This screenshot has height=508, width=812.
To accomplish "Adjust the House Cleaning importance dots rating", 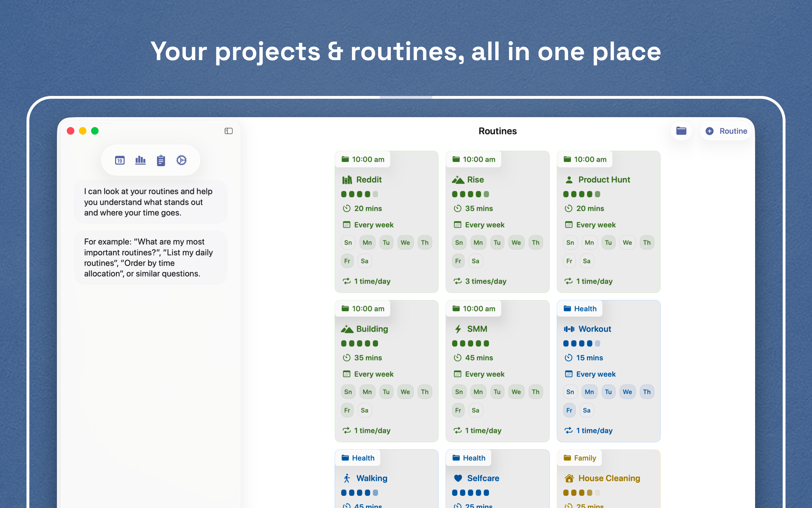I will 581,492.
